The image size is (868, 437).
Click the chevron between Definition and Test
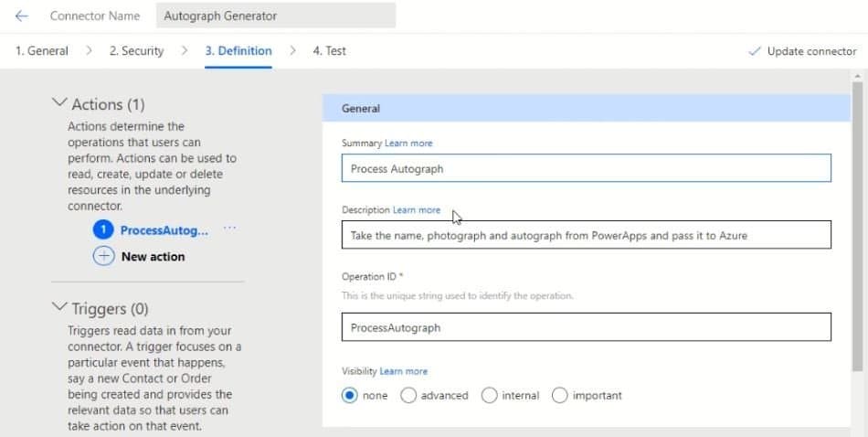coord(293,50)
